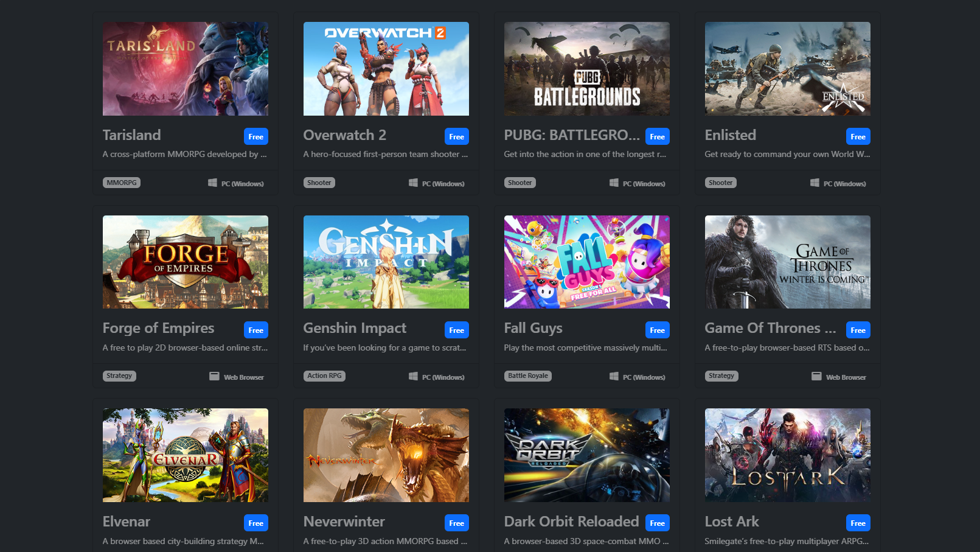
Task: Click the Dark Orbit Reloaded cover image
Action: [x=586, y=455]
